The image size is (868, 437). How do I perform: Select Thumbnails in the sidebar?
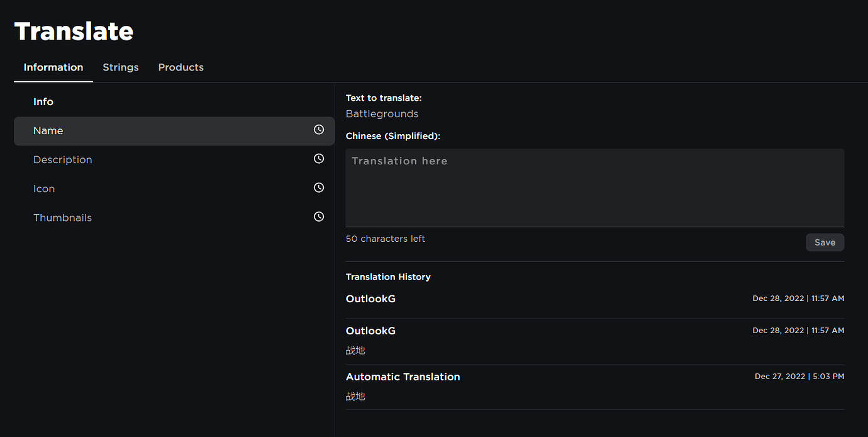pos(62,217)
